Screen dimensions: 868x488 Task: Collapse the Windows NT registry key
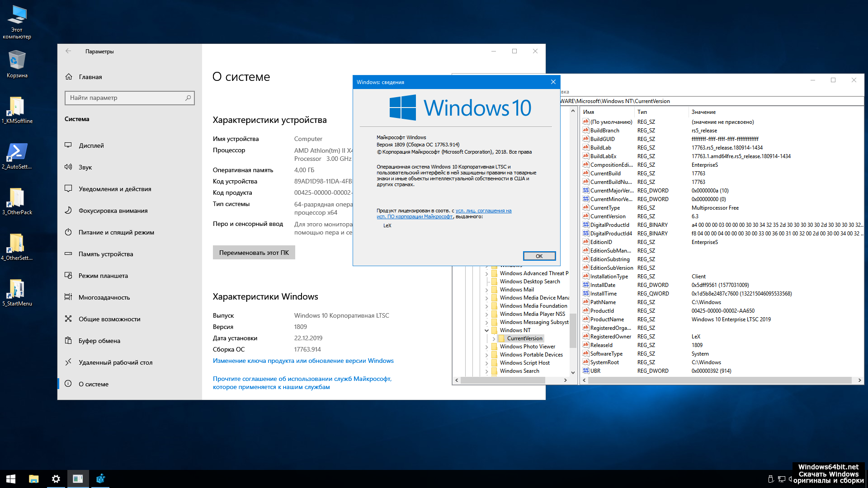pos(487,330)
